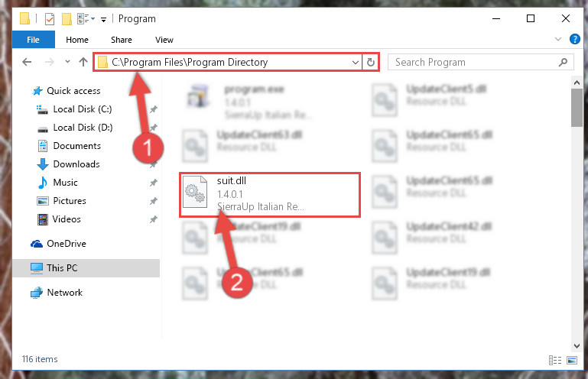The width and height of the screenshot is (588, 379).
Task: Click the vertical scrollbar thumb
Action: [x=577, y=108]
